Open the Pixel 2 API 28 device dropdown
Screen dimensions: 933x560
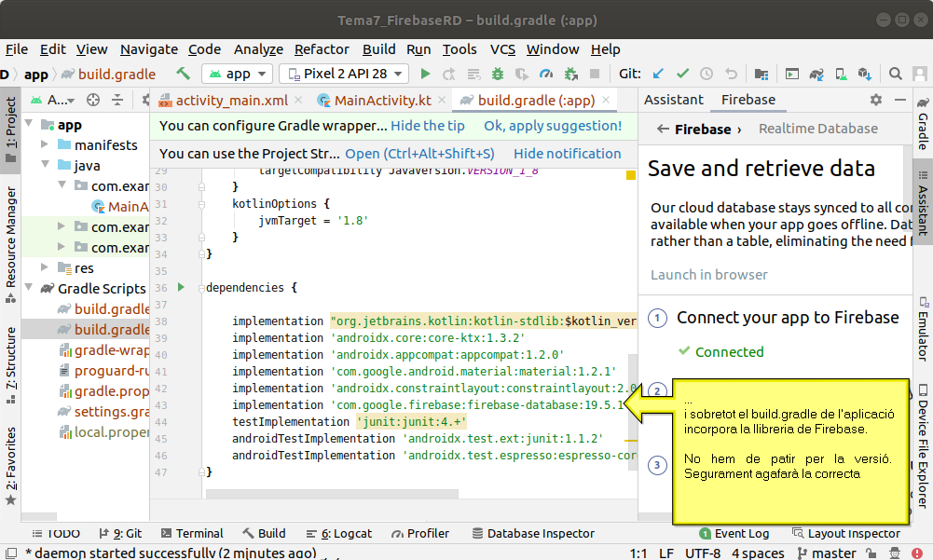pos(344,74)
